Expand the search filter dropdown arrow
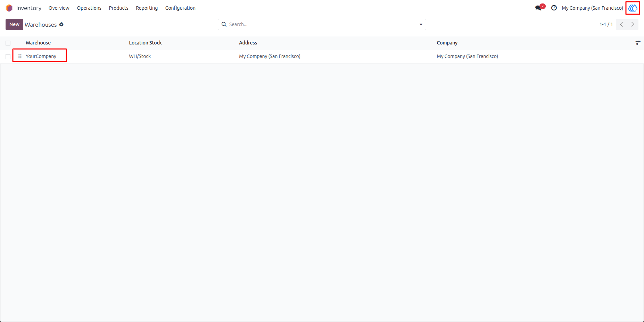Image resolution: width=644 pixels, height=322 pixels. pos(421,24)
